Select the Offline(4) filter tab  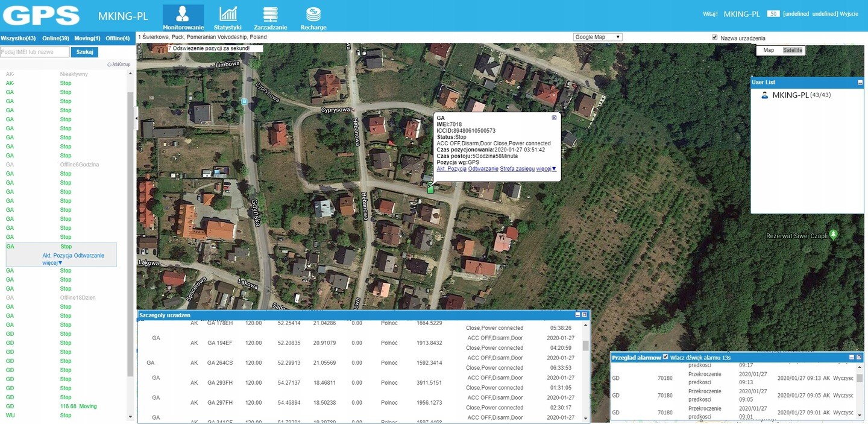point(118,39)
